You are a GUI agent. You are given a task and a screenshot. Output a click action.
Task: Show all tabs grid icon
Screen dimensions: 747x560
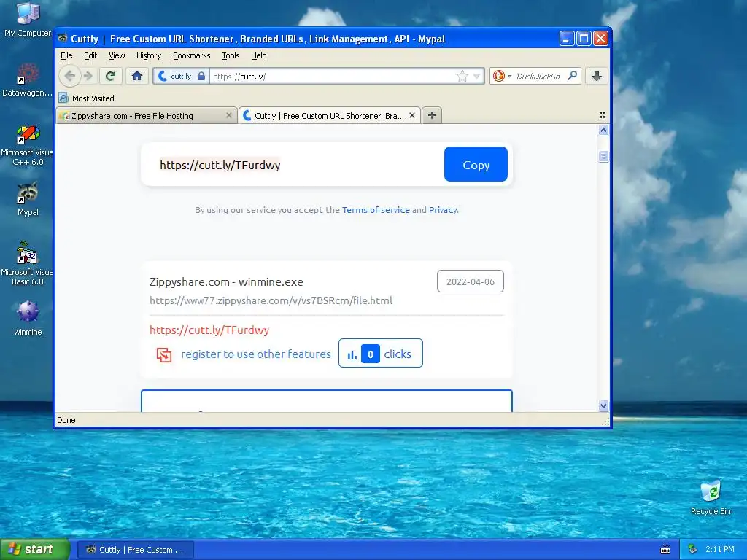[x=602, y=115]
